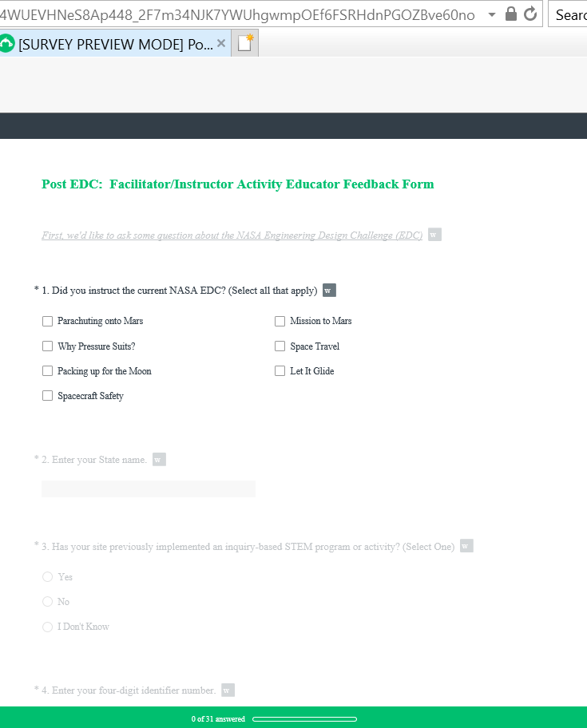Click the W icon beside four-digit identifier question

click(x=228, y=690)
